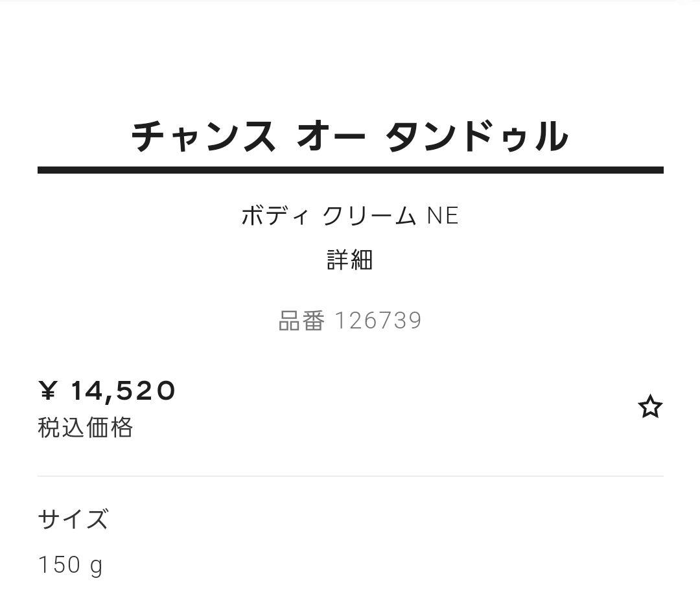Click the ボディ クリーム NE subtitle link
700x609 pixels.
(349, 216)
